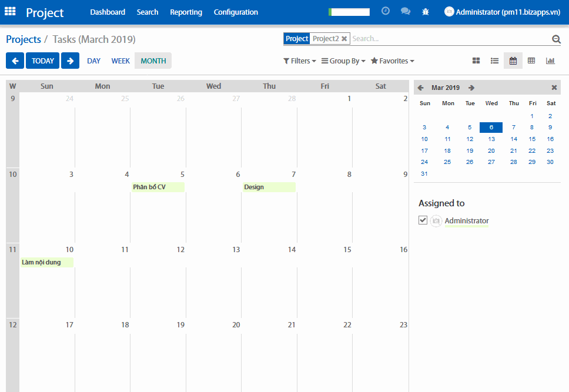Open the activities clock icon
Screen dimensions: 569x392
(386, 11)
